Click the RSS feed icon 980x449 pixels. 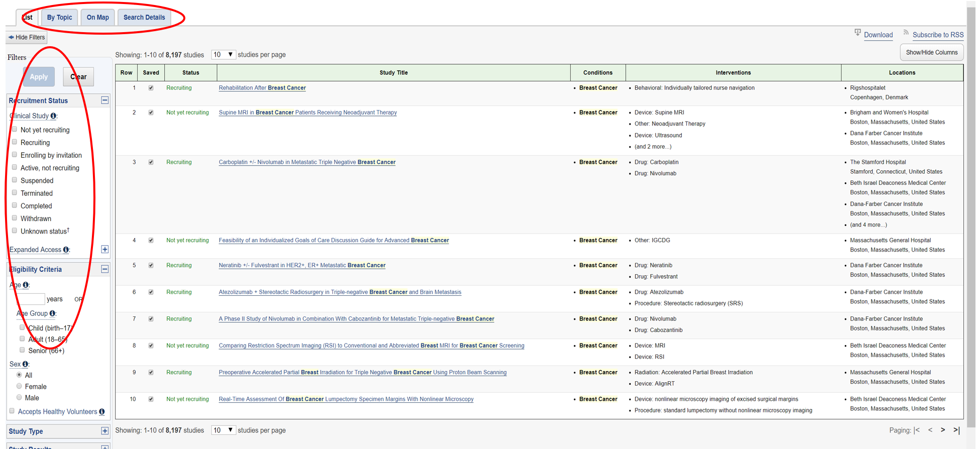click(906, 33)
